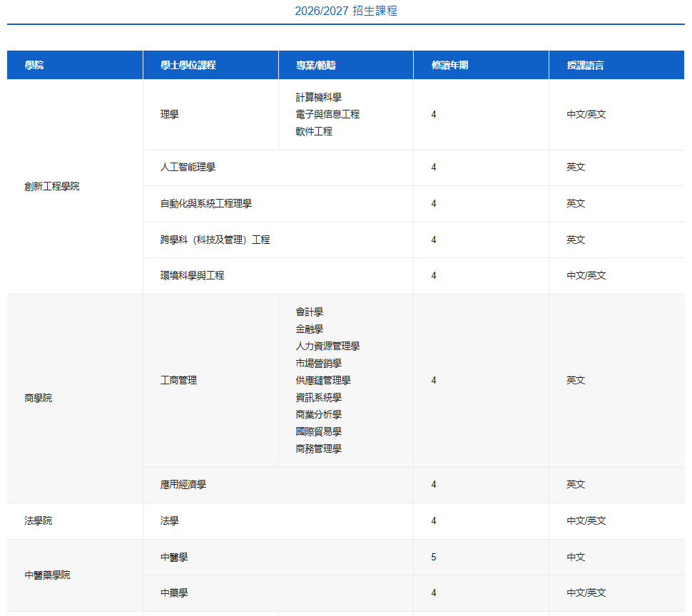Select the 工商管理 programme cell

(178, 380)
